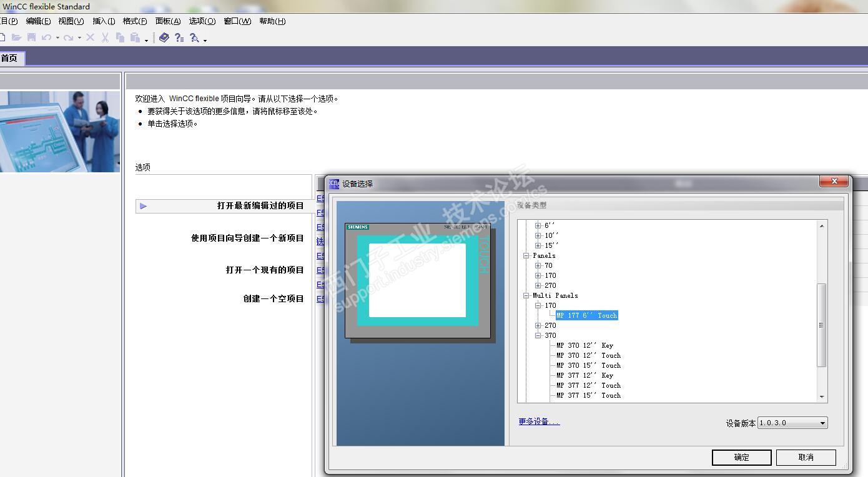Click the 取消 button

[x=806, y=457]
